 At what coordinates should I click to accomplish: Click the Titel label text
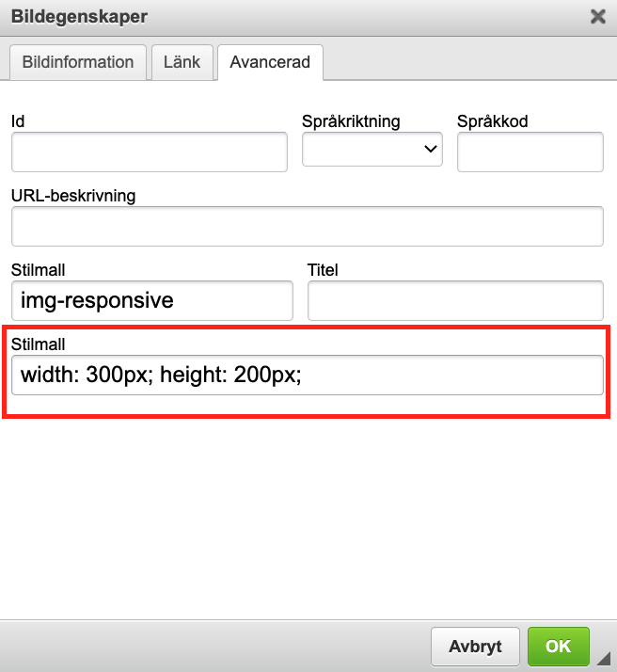[x=323, y=270]
